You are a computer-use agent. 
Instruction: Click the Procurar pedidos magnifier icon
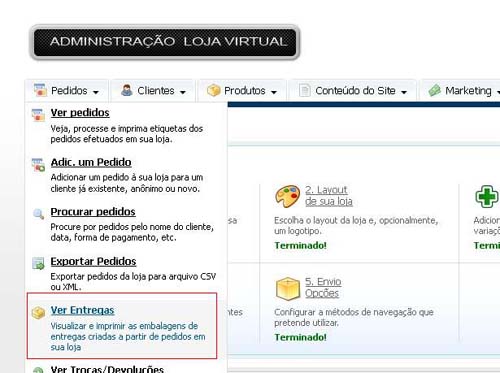pyautogui.click(x=38, y=214)
